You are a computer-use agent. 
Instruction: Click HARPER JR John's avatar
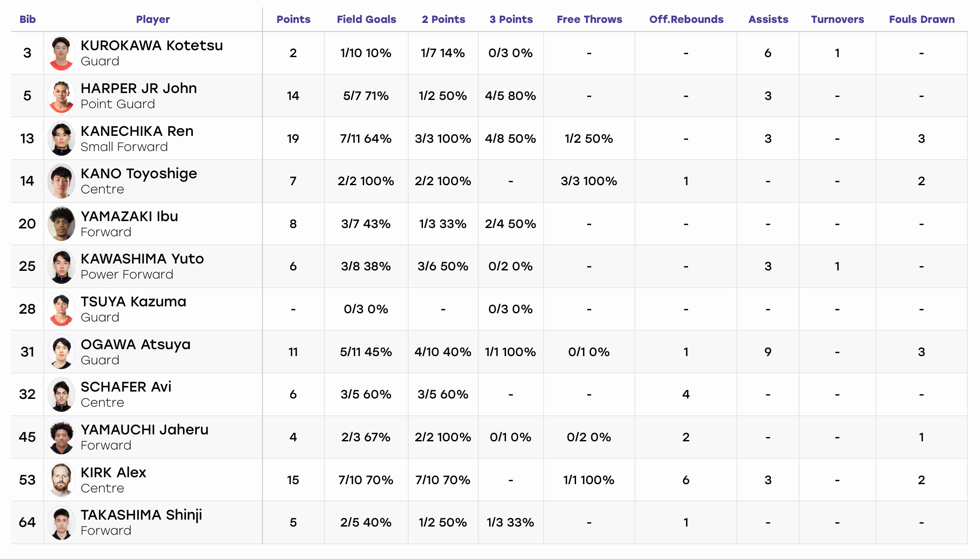point(61,96)
